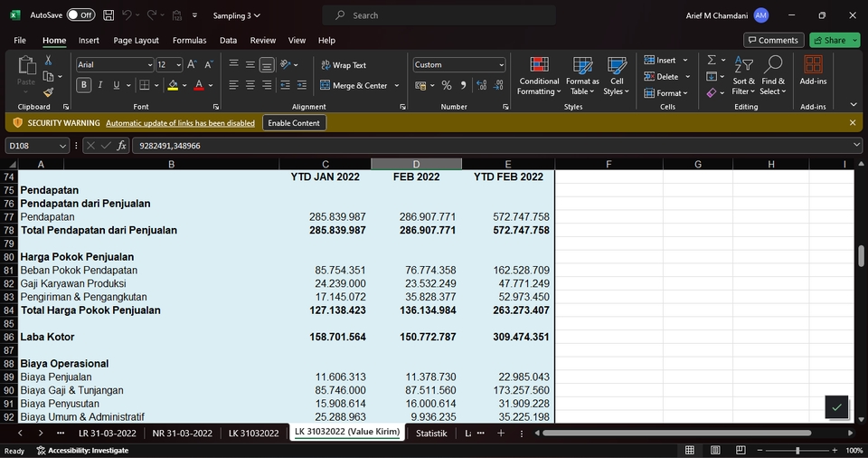Decrease font size with smaller A icon

pos(208,64)
